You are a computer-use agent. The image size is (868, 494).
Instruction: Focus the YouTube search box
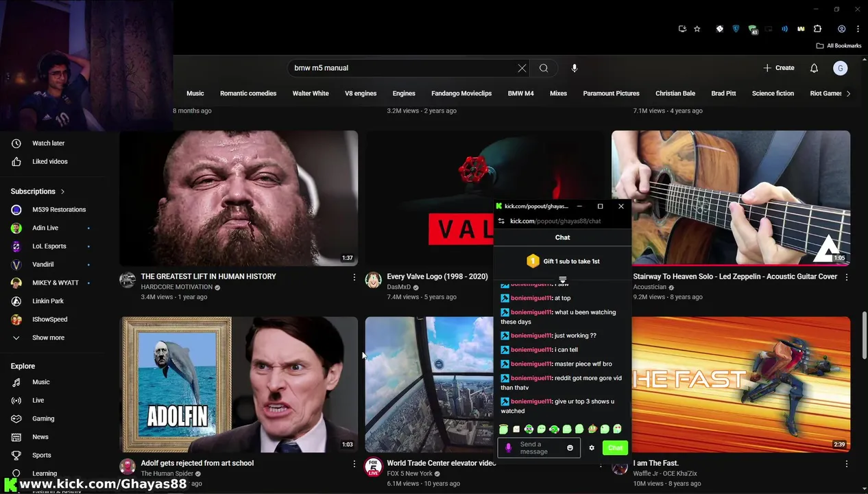coord(401,68)
